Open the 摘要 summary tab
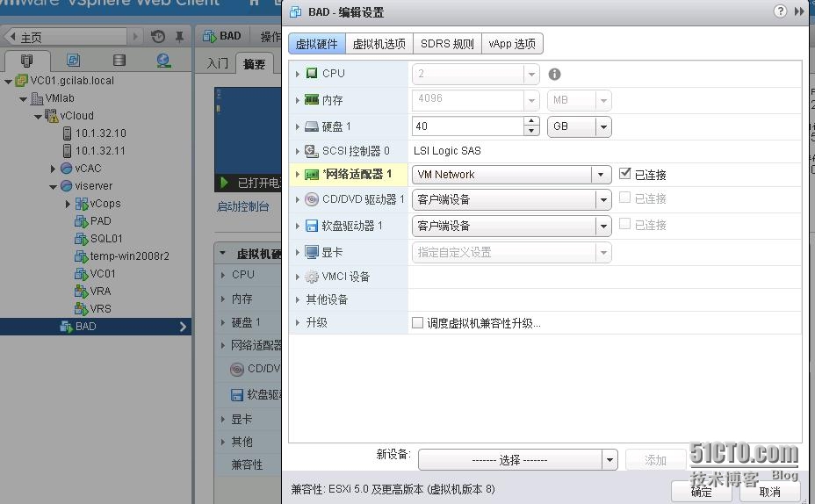Viewport: 815px width, 504px height. point(254,63)
